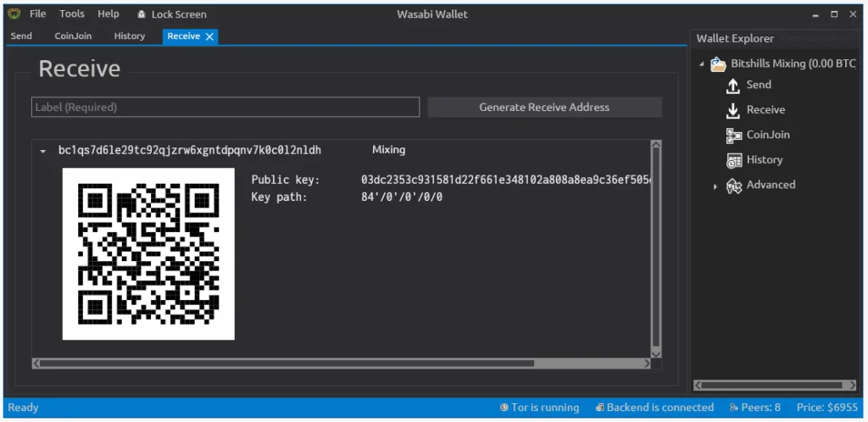Open the Help menu
This screenshot has height=422, width=868.
(108, 14)
